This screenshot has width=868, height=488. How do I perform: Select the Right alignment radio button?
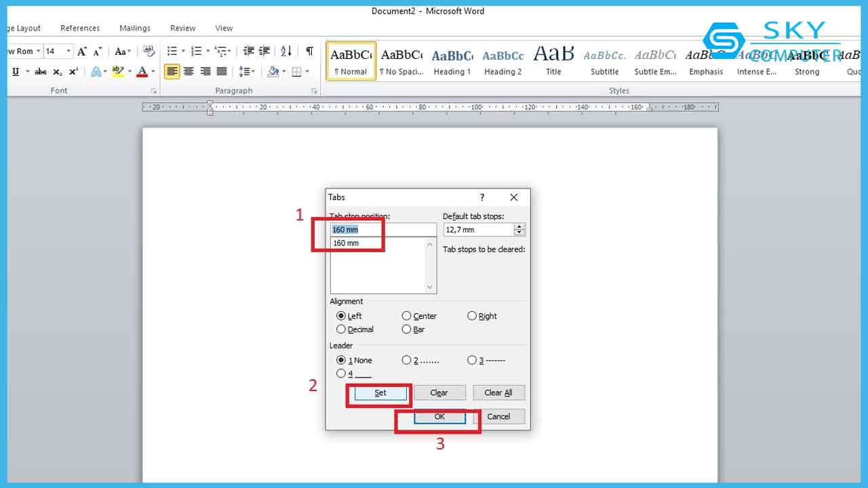(x=472, y=316)
